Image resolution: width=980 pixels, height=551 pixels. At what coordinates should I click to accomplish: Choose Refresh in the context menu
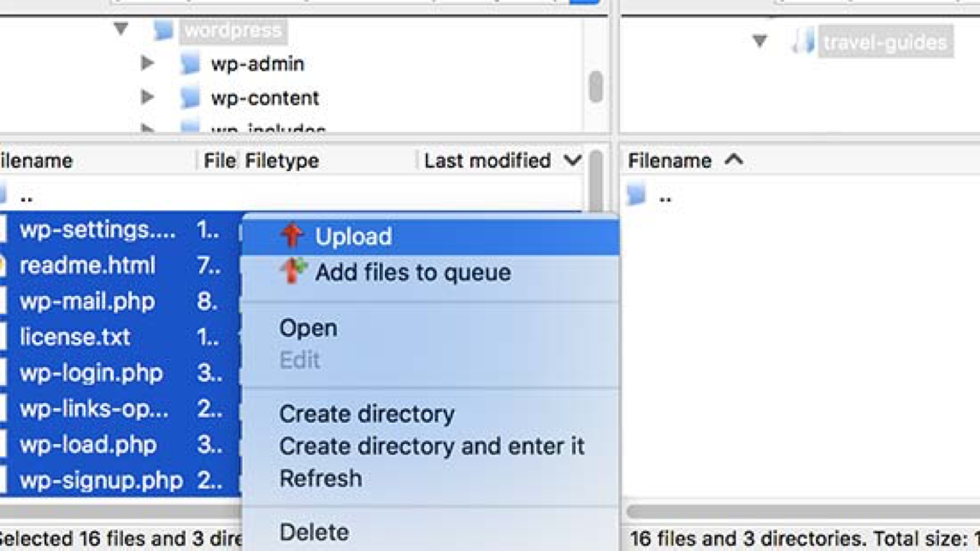coord(320,478)
